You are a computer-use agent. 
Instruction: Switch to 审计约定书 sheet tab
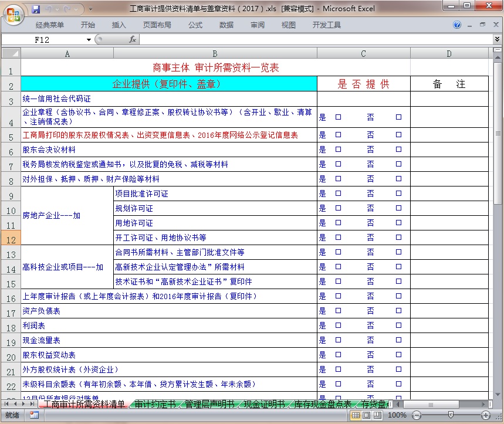pyautogui.click(x=155, y=404)
